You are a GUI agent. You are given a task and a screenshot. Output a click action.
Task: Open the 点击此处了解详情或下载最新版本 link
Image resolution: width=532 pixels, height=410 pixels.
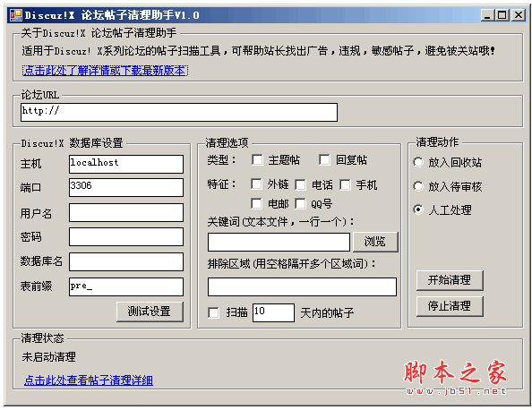[x=105, y=71]
